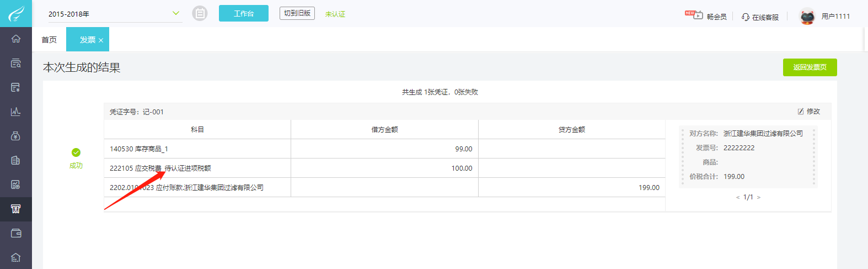Open the bottom house sidebar icon
The height and width of the screenshot is (269, 868).
16,257
